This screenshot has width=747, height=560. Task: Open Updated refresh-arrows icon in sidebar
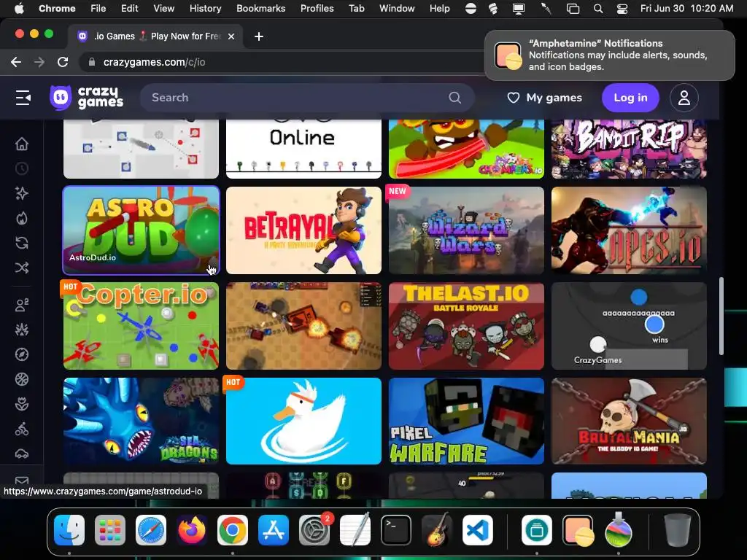(22, 243)
